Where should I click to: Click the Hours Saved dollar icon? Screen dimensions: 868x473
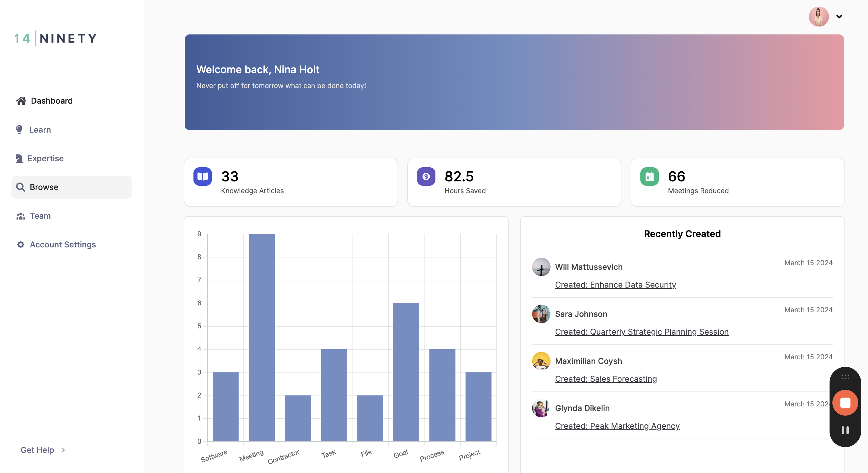click(426, 177)
